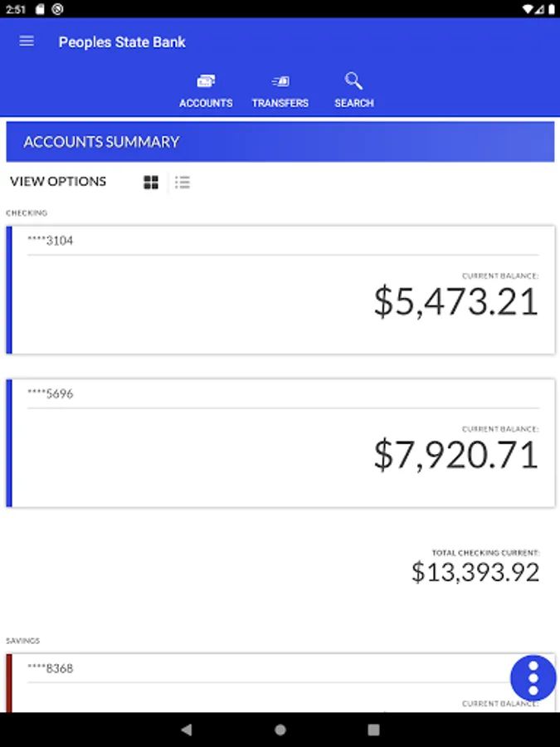
Task: Click the $13,393.92 total checking amount
Action: tap(475, 572)
